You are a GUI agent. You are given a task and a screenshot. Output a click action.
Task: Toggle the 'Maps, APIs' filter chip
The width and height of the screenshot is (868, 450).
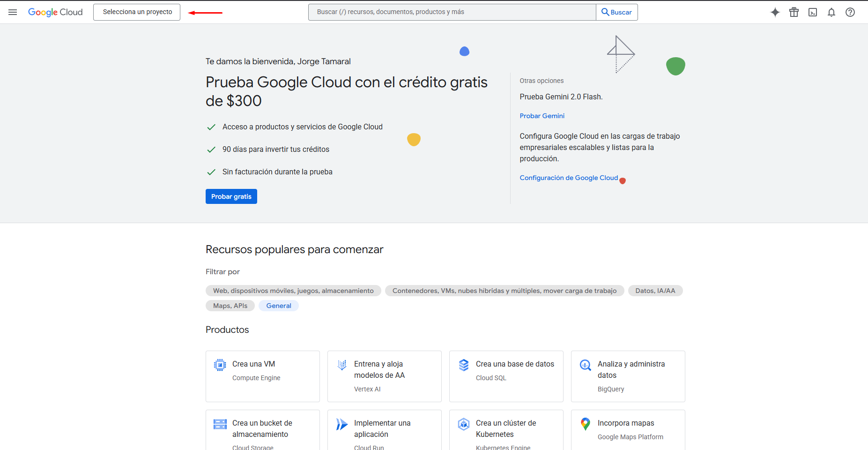(x=230, y=306)
